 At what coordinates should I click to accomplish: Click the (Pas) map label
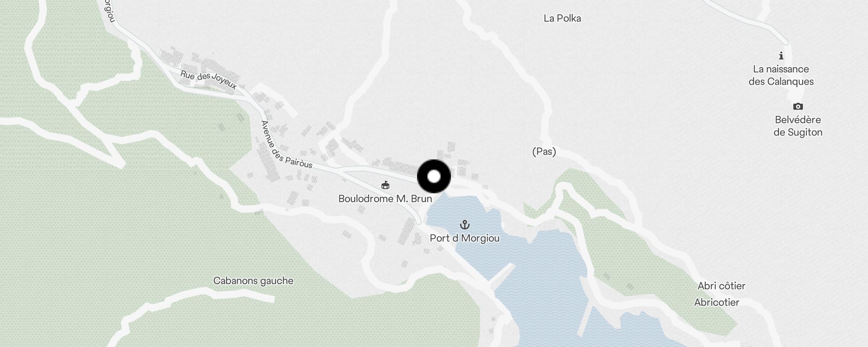[544, 151]
